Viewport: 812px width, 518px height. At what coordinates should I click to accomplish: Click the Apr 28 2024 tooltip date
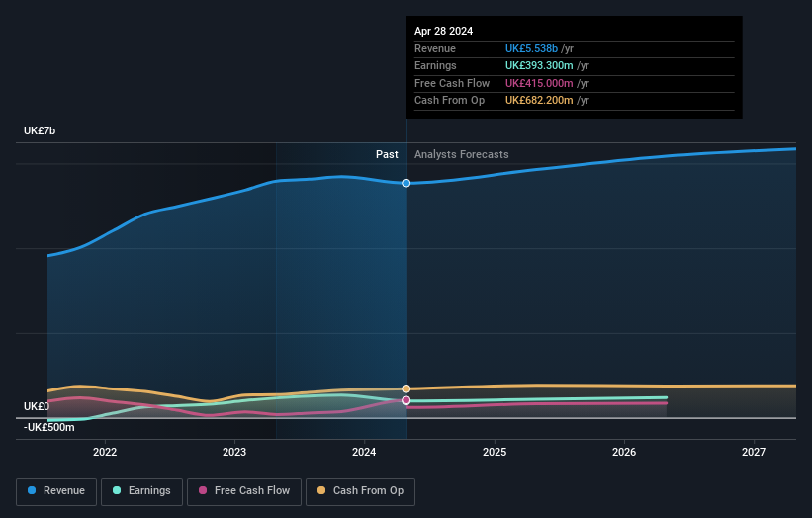(x=443, y=31)
